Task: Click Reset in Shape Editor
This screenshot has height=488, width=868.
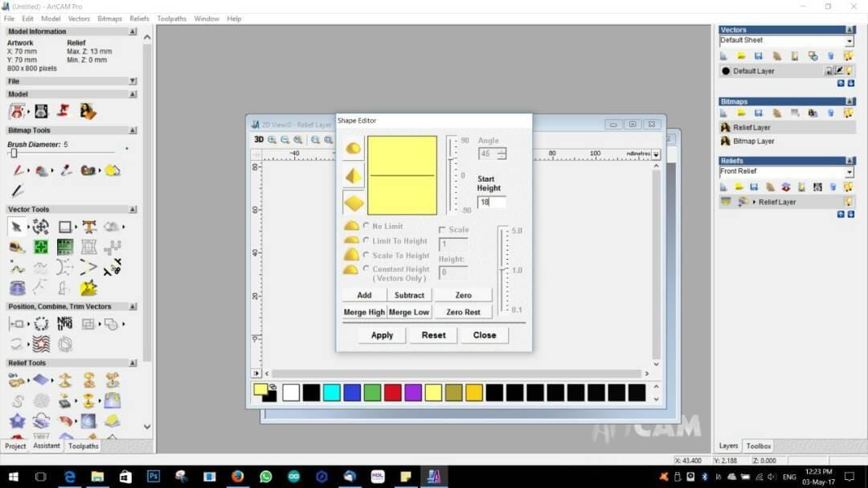Action: point(433,335)
